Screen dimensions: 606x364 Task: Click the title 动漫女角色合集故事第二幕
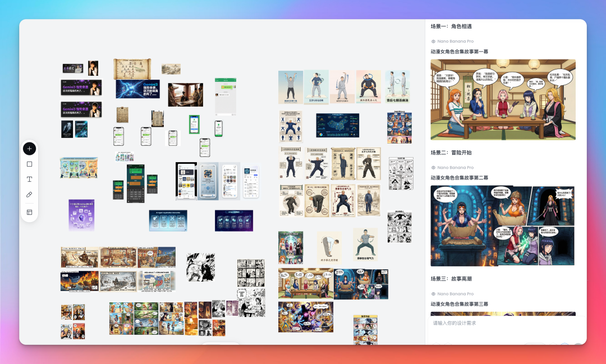pos(459,178)
